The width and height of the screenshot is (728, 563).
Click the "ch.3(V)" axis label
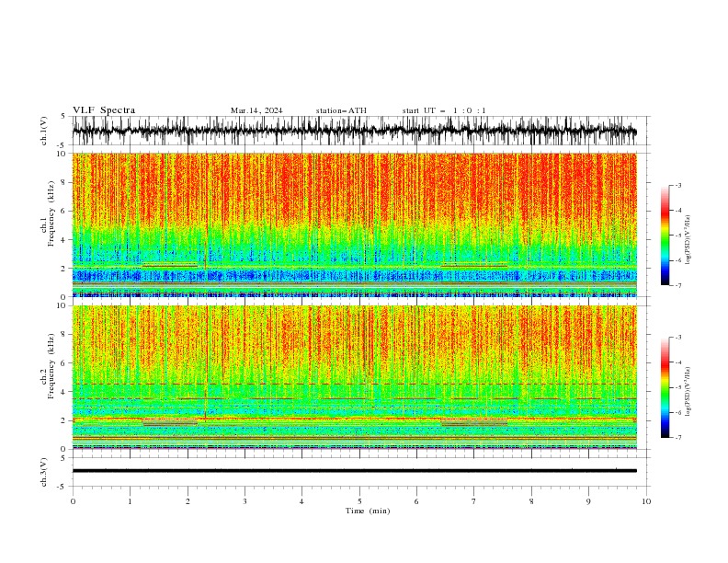(44, 472)
